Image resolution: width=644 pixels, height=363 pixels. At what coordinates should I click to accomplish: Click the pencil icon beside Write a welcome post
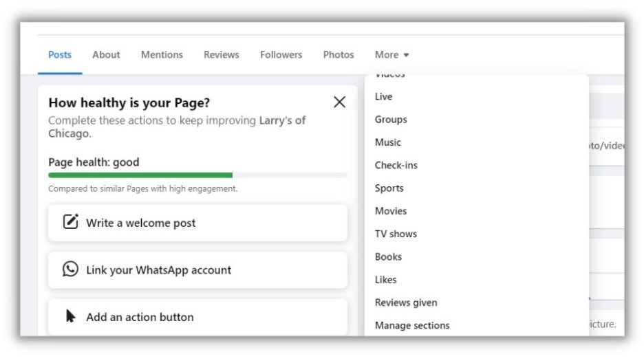point(70,222)
